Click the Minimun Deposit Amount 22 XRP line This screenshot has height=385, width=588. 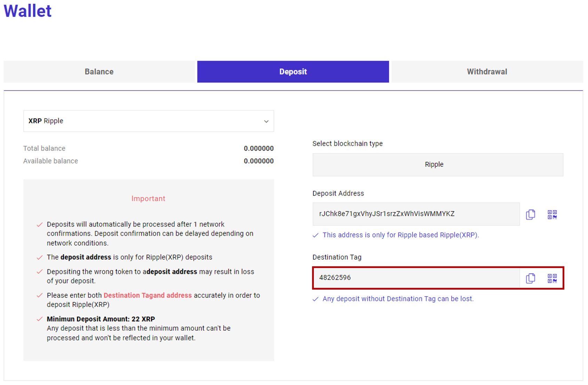click(x=101, y=319)
